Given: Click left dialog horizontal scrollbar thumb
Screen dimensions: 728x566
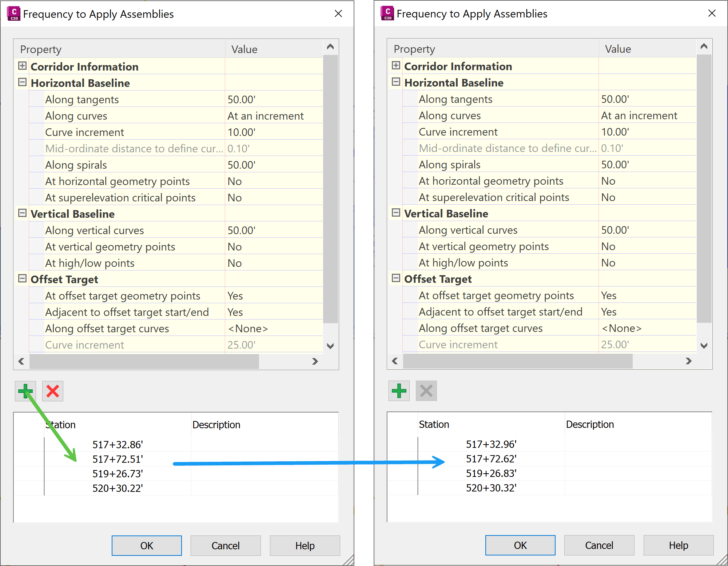Looking at the screenshot, I should [144, 361].
